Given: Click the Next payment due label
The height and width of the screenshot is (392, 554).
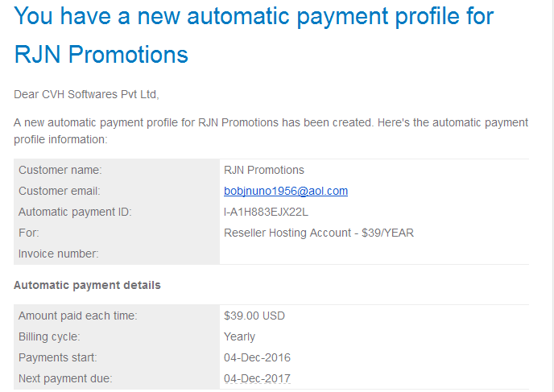Looking at the screenshot, I should [x=65, y=378].
